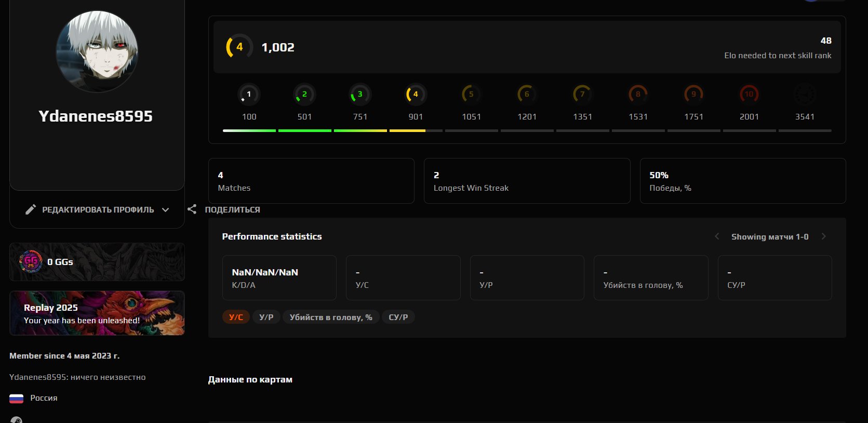Viewport: 868px width, 423px height.
Task: Click the skill level 1 icon
Action: pos(249,95)
